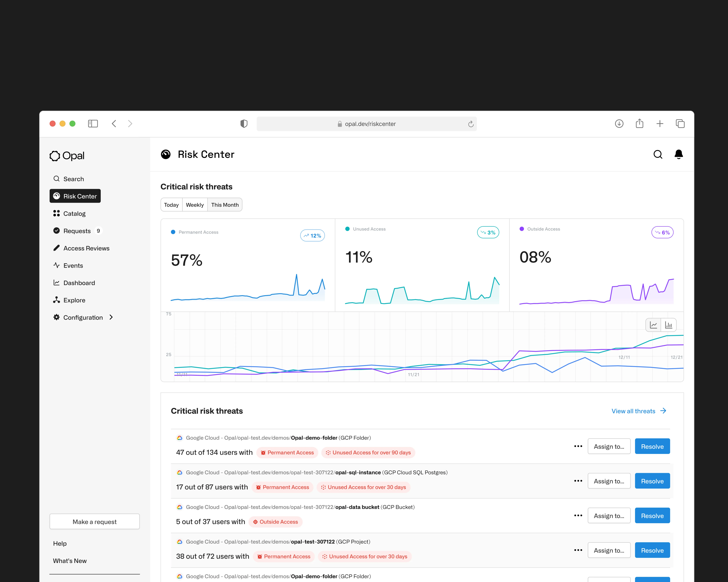Click the Permanent Access blue legend dot
The image size is (728, 582).
coord(173,232)
